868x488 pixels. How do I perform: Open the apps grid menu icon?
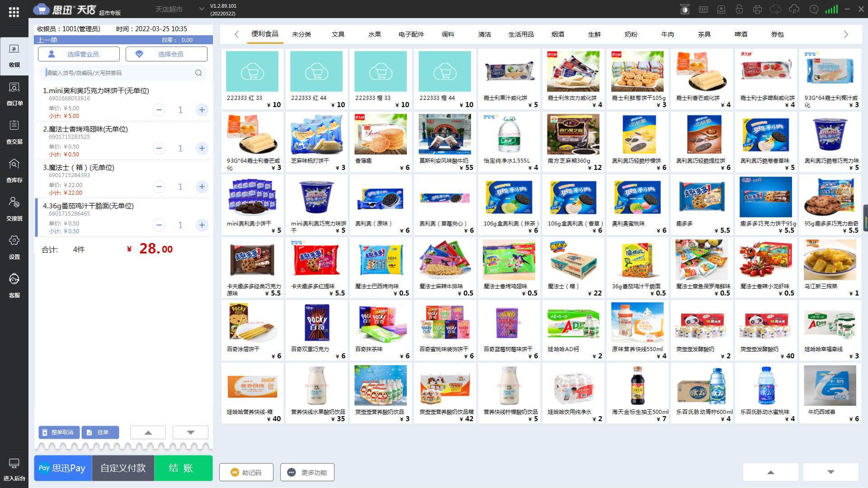tap(14, 12)
